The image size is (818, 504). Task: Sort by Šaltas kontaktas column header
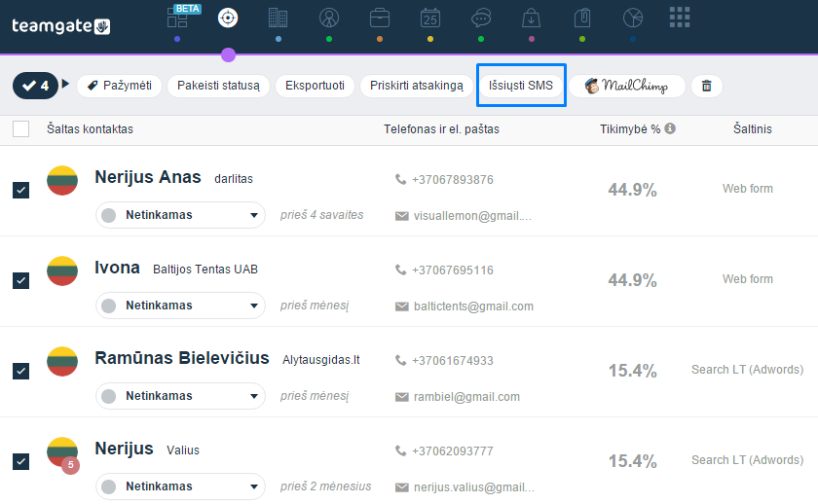pos(90,128)
